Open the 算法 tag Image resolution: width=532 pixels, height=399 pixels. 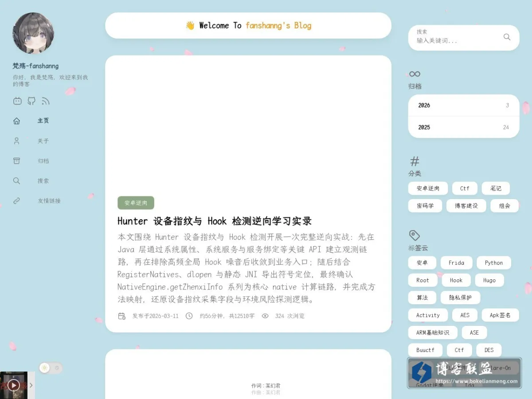[422, 297]
